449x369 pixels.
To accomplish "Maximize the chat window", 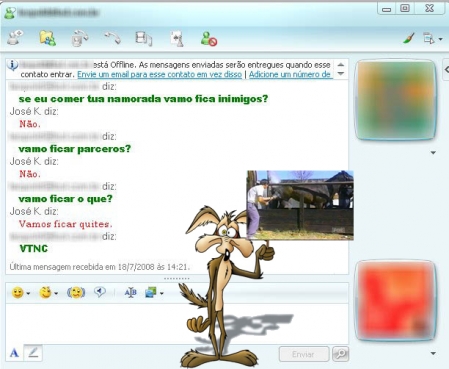I will [x=405, y=8].
